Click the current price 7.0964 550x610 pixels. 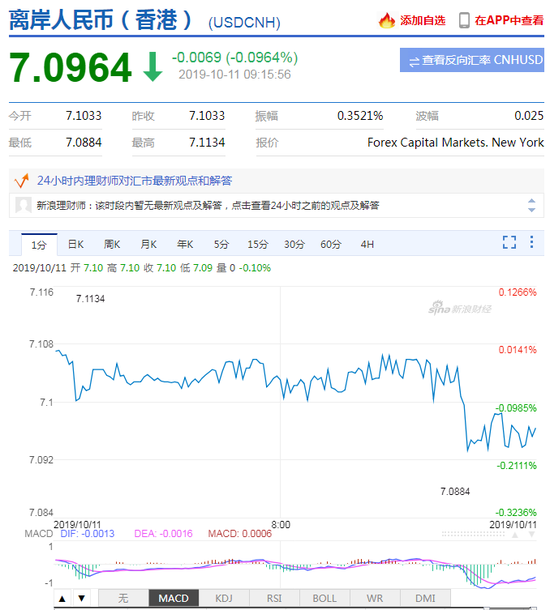point(70,68)
